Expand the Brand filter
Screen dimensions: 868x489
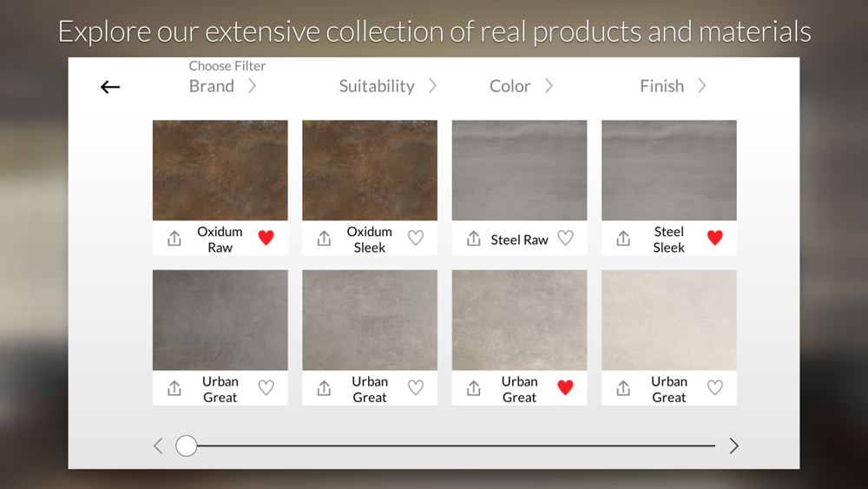coord(222,86)
